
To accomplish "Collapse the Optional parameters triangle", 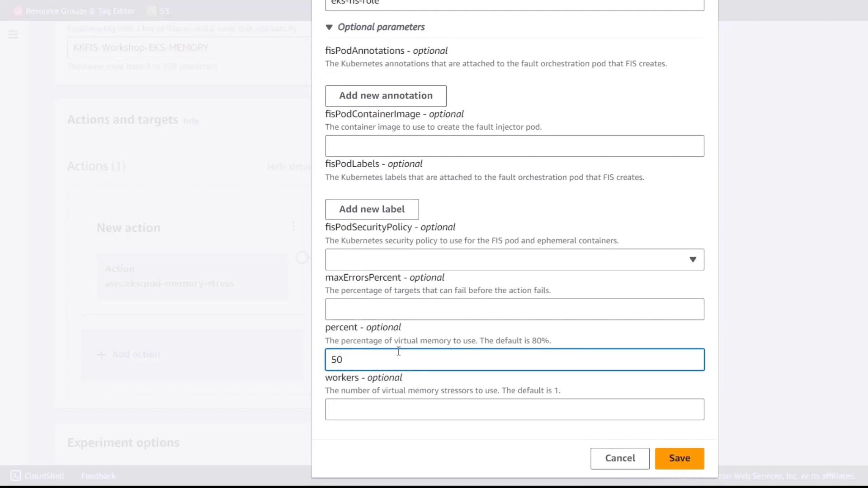I will (x=329, y=28).
